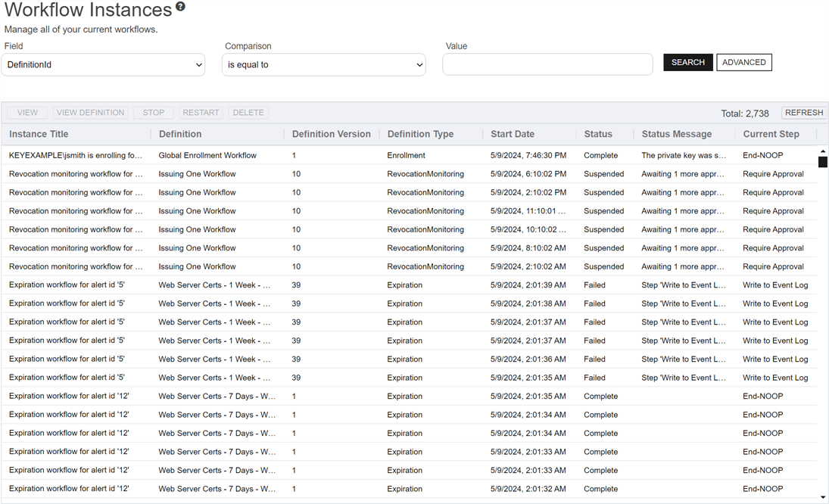Sort by the Definition Version column header
829x504 pixels.
click(x=331, y=134)
